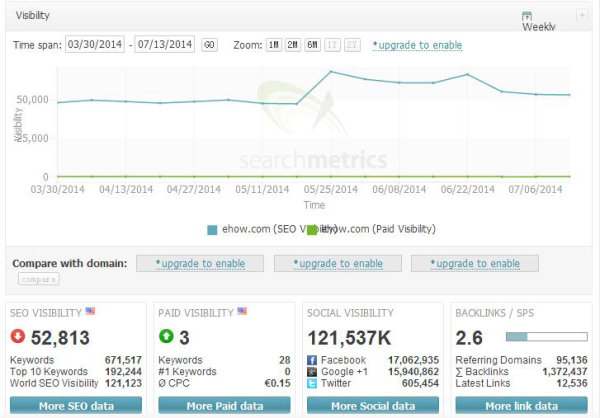Click the compare button
The image size is (600, 418).
tap(39, 280)
